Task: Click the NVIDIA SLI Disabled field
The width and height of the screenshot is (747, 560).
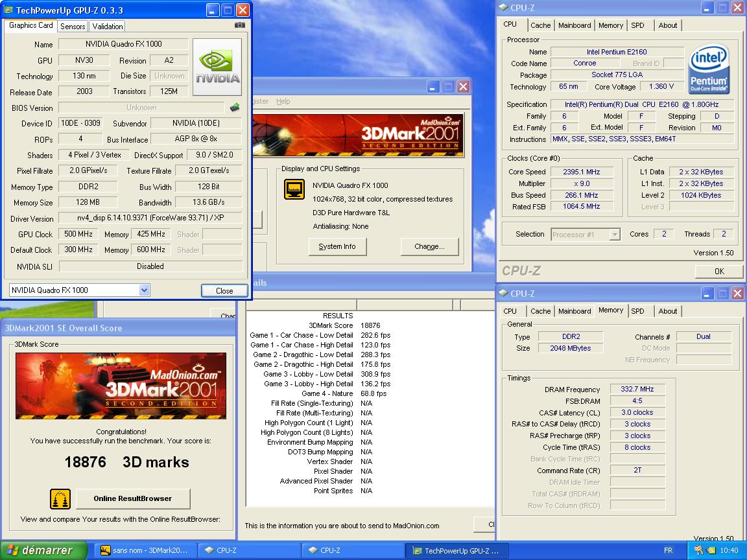Action: coord(150,266)
